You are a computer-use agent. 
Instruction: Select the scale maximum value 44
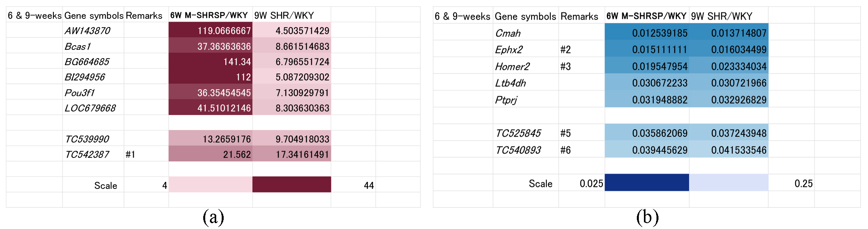(368, 185)
